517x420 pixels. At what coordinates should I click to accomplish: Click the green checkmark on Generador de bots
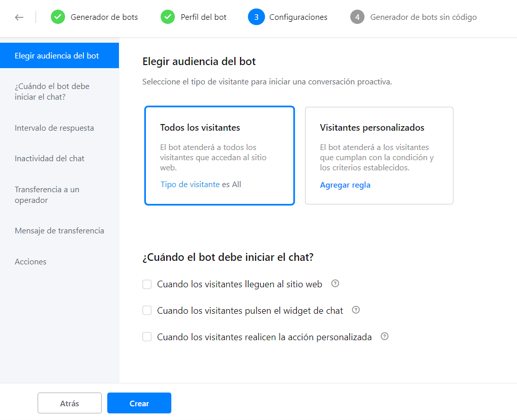tap(57, 17)
